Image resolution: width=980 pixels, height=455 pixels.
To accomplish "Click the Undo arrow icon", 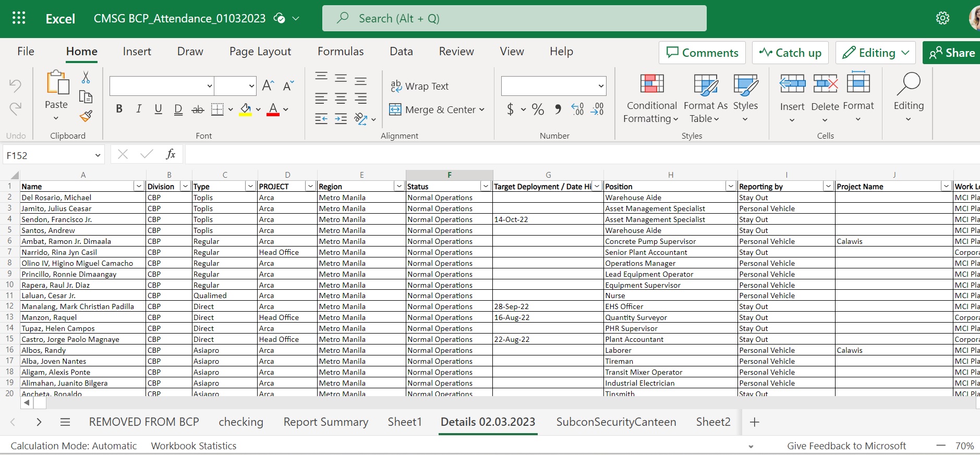I will pyautogui.click(x=15, y=85).
